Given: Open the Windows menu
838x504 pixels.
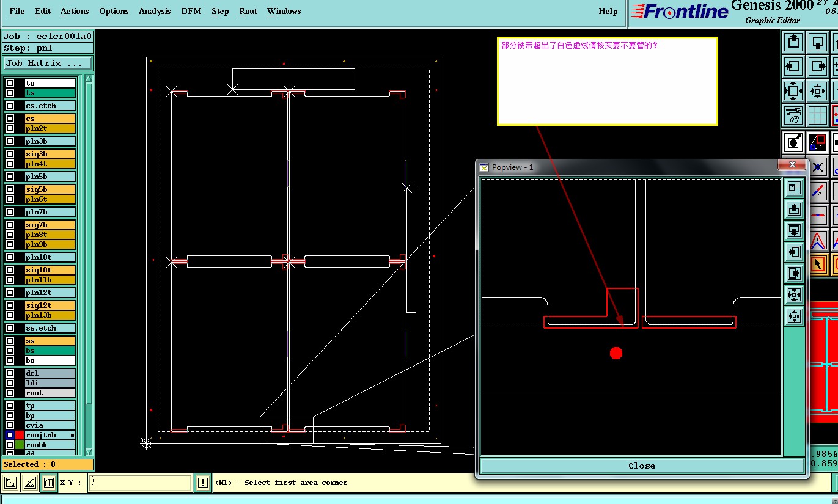Looking at the screenshot, I should pos(284,11).
